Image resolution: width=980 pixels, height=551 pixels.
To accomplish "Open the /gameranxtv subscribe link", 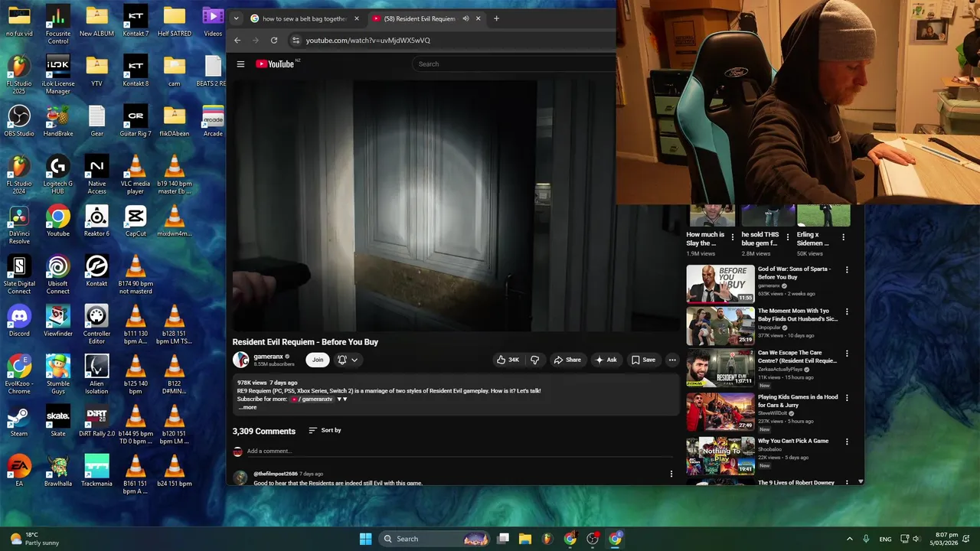I will (x=312, y=399).
